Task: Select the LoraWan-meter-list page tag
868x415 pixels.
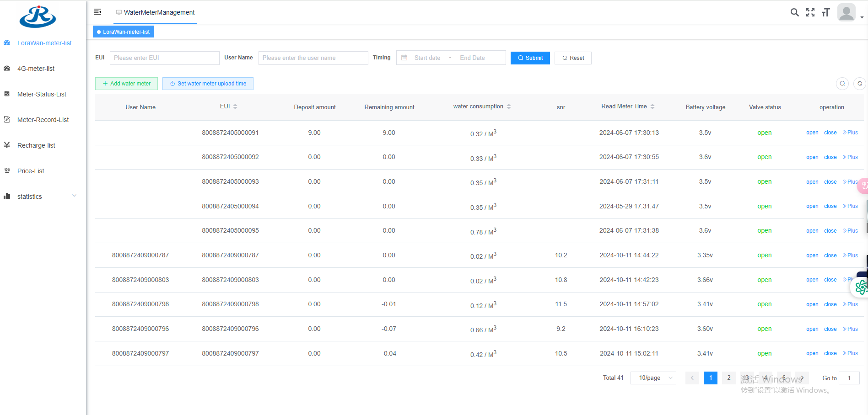Action: click(124, 32)
